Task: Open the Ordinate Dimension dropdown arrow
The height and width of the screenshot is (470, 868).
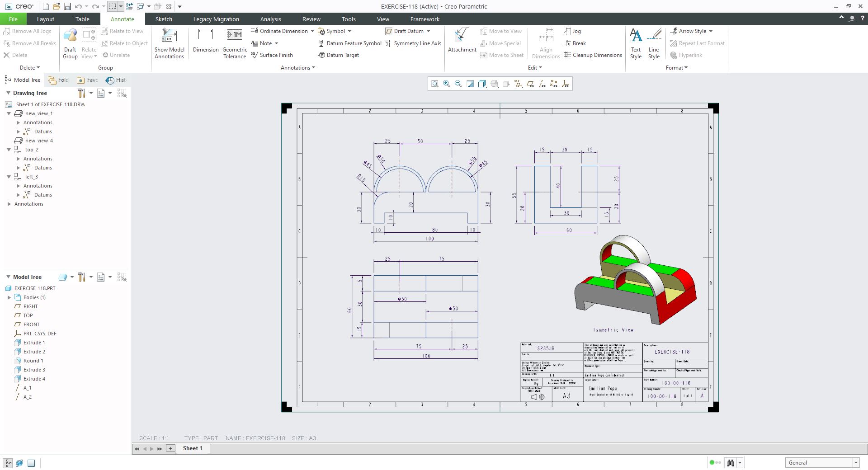Action: pos(312,31)
